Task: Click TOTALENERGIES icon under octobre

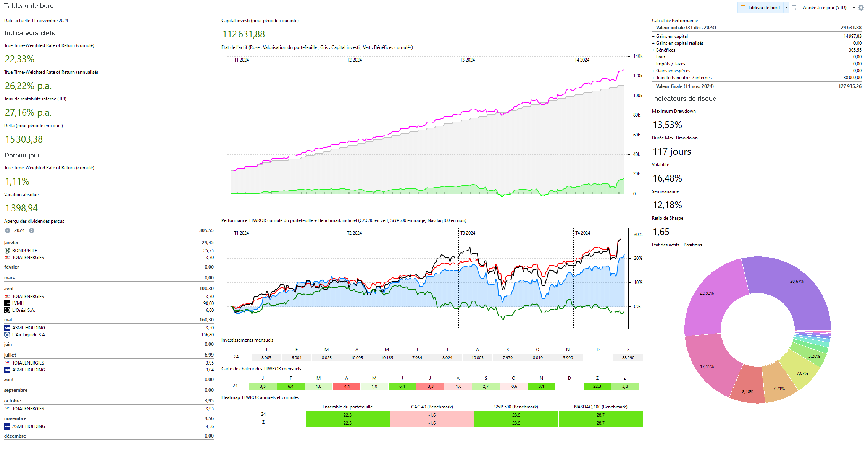Action: pyautogui.click(x=7, y=409)
